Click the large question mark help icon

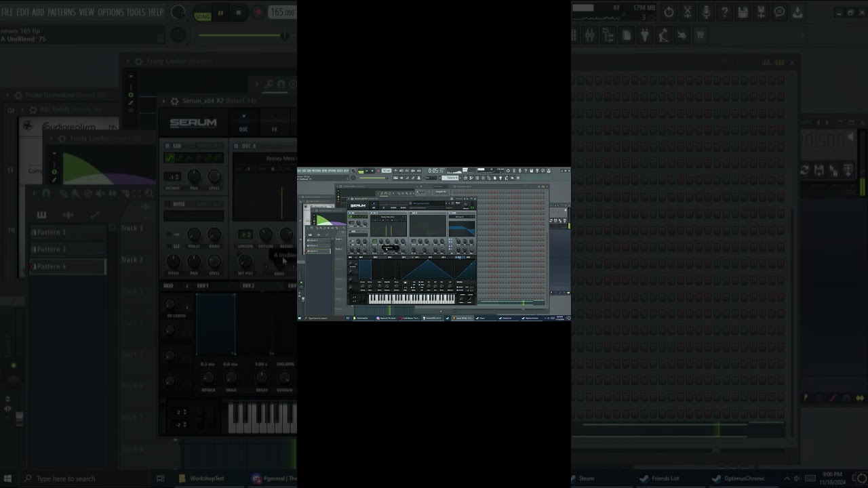[724, 12]
